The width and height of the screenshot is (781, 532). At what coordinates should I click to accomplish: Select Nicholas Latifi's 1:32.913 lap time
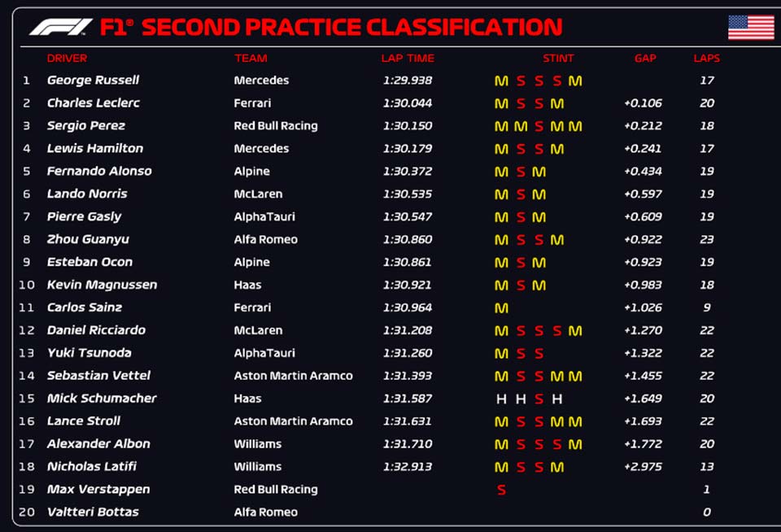408,467
